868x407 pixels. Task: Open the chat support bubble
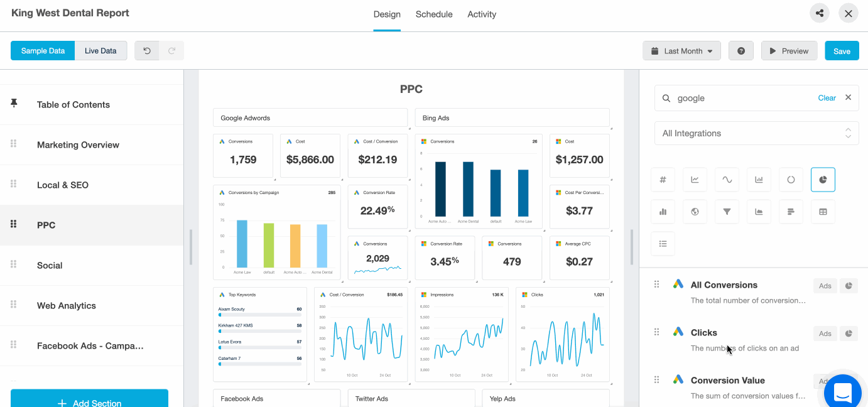842,392
